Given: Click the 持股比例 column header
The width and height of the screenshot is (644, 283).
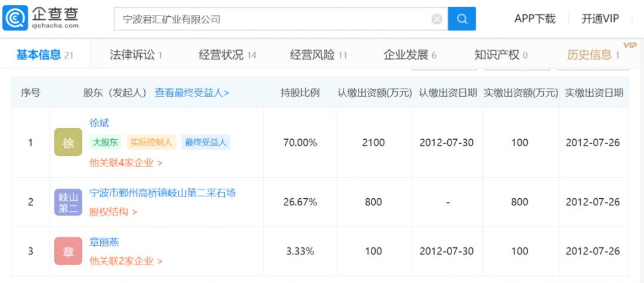Looking at the screenshot, I should pos(300,93).
